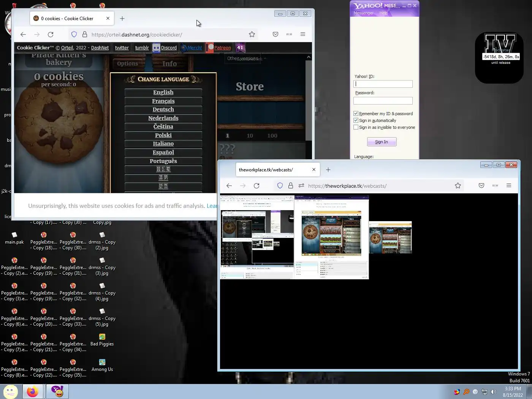Select Nederlands language option
The width and height of the screenshot is (532, 399).
click(x=163, y=118)
